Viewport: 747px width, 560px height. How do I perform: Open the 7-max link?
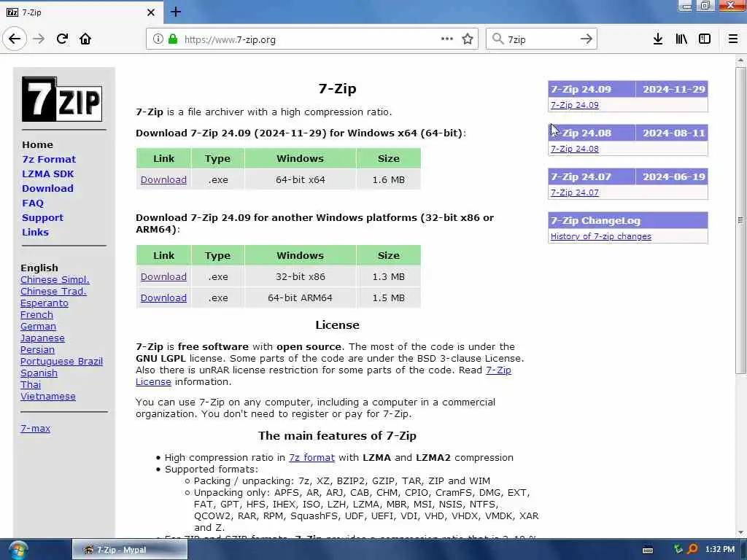pyautogui.click(x=35, y=429)
